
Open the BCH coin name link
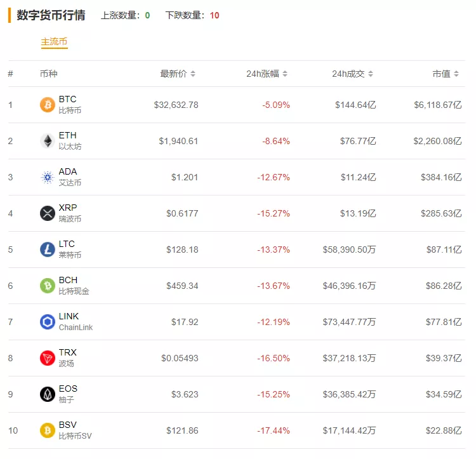[x=68, y=280]
